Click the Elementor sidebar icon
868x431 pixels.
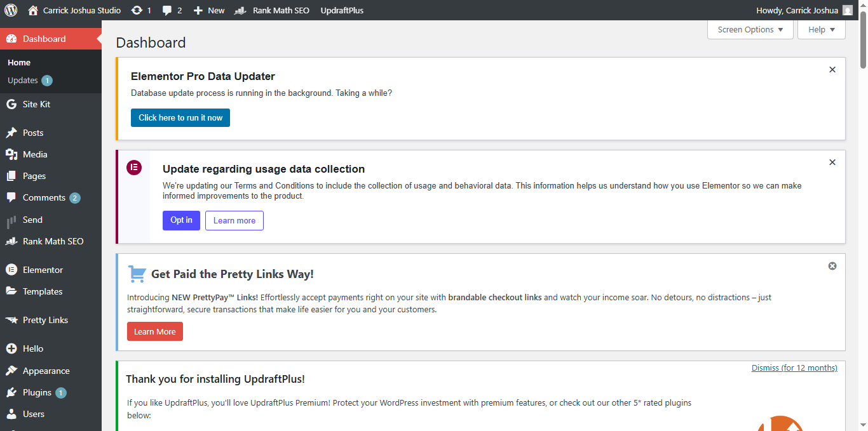click(12, 269)
